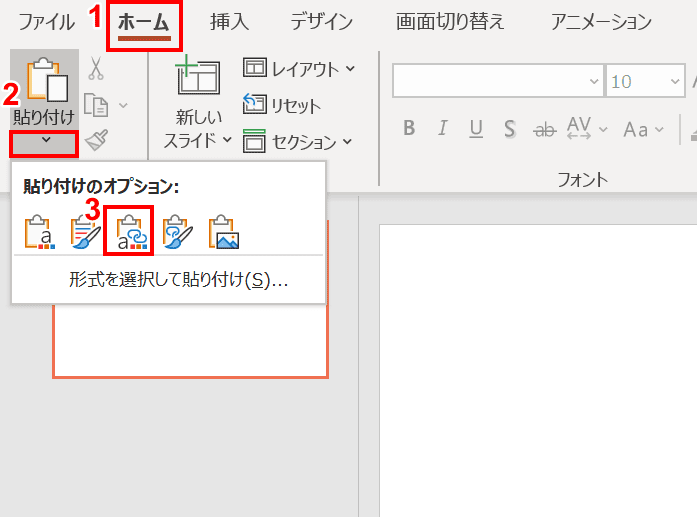697x517 pixels.
Task: Toggle strikethrough ab
Action: [545, 129]
